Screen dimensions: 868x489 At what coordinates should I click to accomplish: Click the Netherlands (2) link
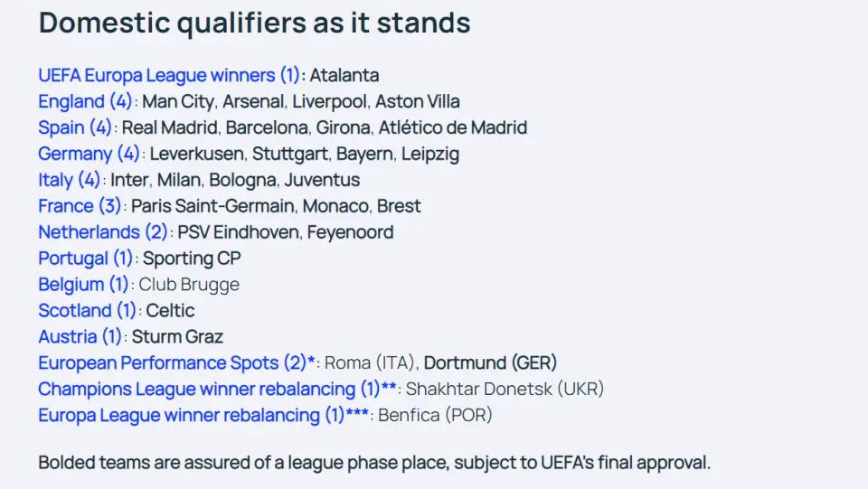(102, 231)
